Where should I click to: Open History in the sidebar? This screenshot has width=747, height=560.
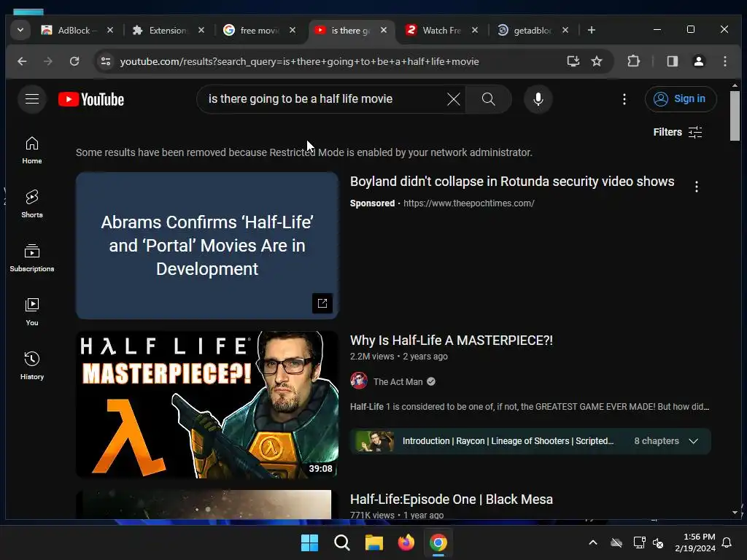click(x=32, y=366)
